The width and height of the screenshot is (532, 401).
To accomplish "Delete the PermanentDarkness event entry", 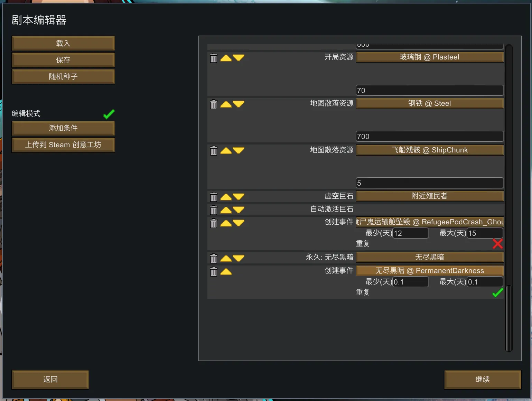I will 214,272.
